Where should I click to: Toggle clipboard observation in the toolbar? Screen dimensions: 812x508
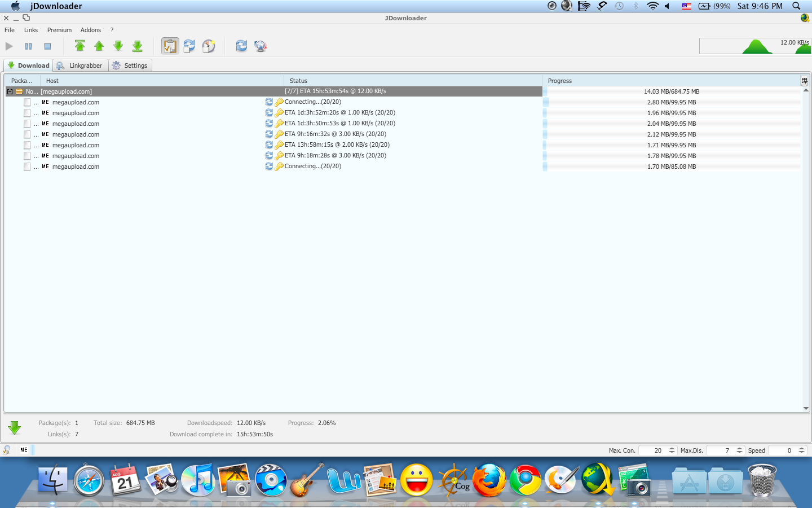point(170,46)
